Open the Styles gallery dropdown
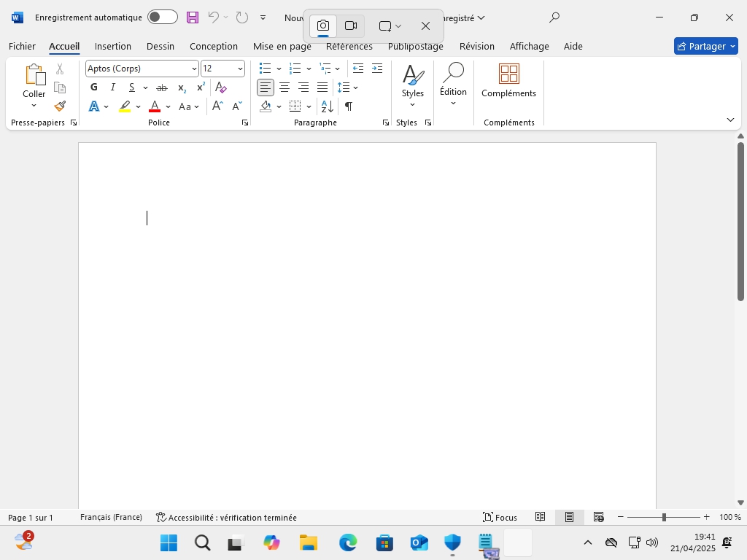Viewport: 747px width, 560px height. point(413,86)
